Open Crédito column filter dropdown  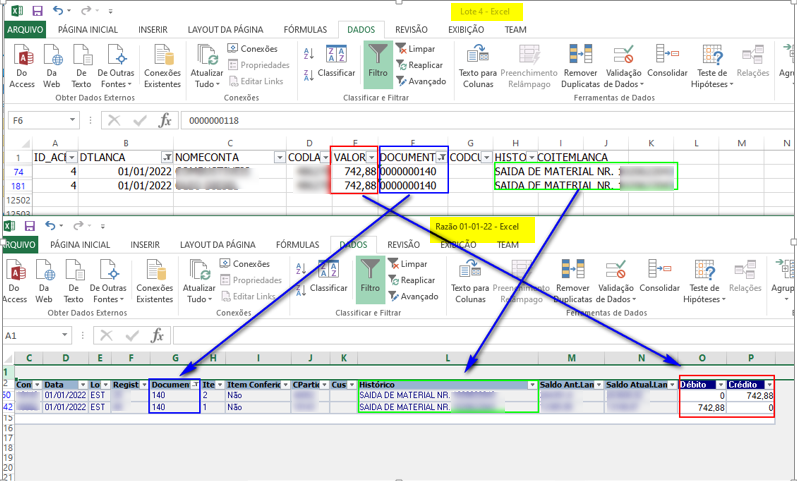769,385
